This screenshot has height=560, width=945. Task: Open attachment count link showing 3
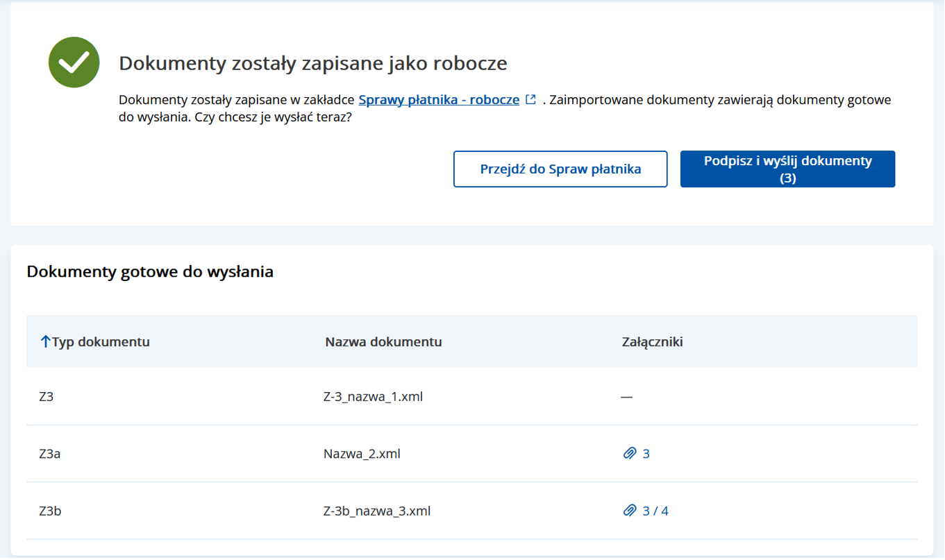point(645,454)
